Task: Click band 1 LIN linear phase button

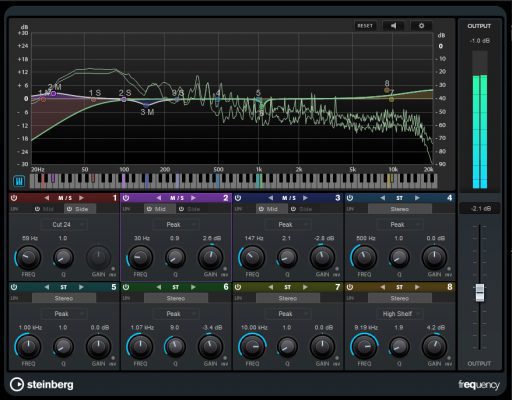Action: coord(14,209)
